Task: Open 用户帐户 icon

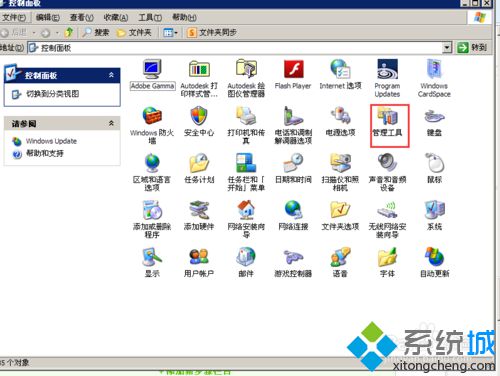Action: 199,262
